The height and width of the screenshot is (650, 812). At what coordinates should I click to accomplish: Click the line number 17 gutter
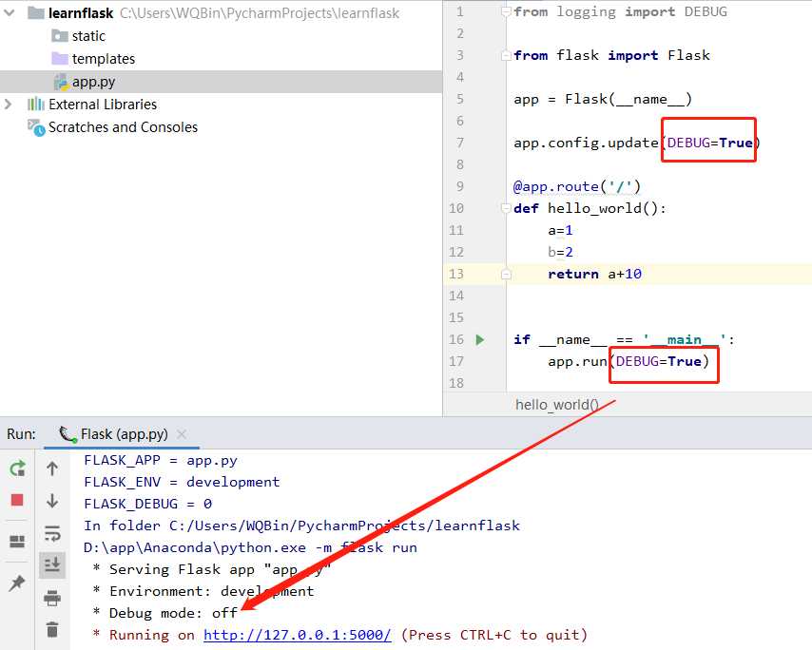pyautogui.click(x=455, y=361)
